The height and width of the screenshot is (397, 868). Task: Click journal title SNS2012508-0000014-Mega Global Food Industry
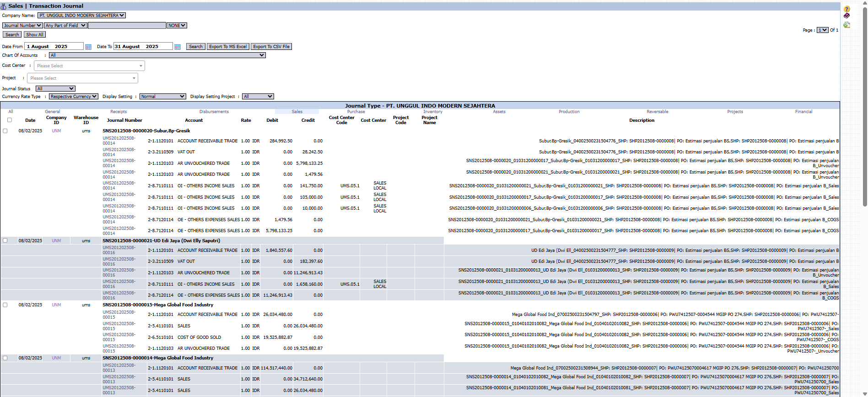(x=158, y=358)
